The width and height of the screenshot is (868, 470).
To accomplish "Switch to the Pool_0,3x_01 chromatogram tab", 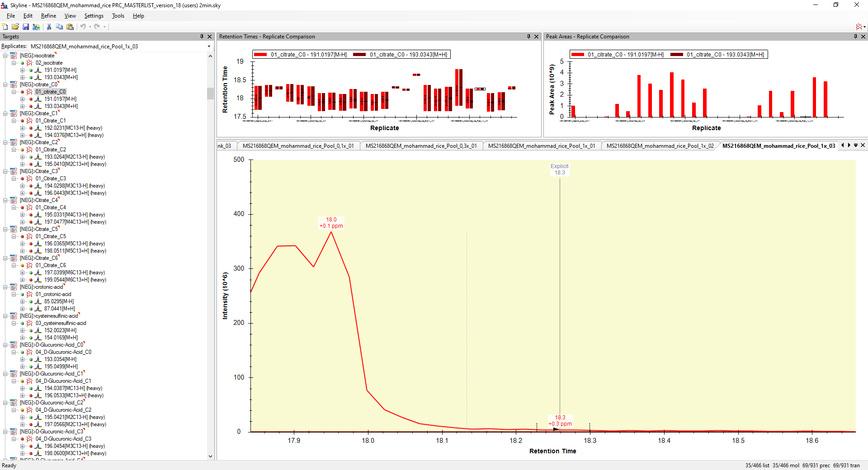I will point(420,146).
